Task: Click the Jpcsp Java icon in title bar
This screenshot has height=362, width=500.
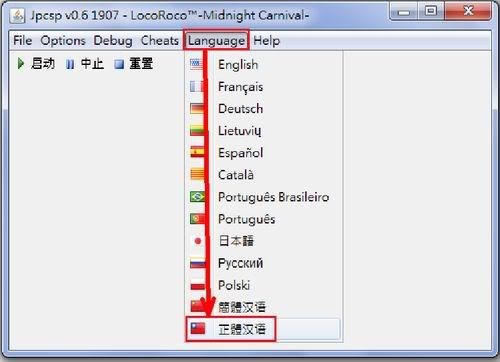Action: tap(17, 15)
